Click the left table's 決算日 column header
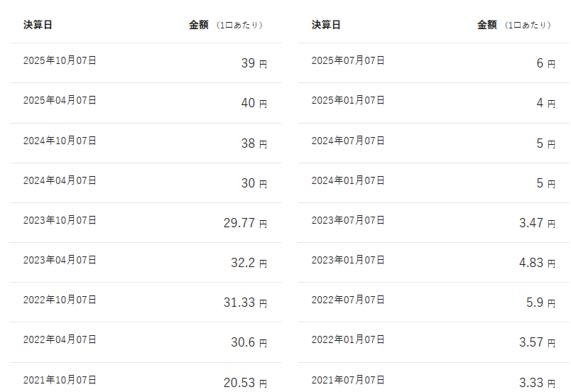The width and height of the screenshot is (571, 392). 38,25
